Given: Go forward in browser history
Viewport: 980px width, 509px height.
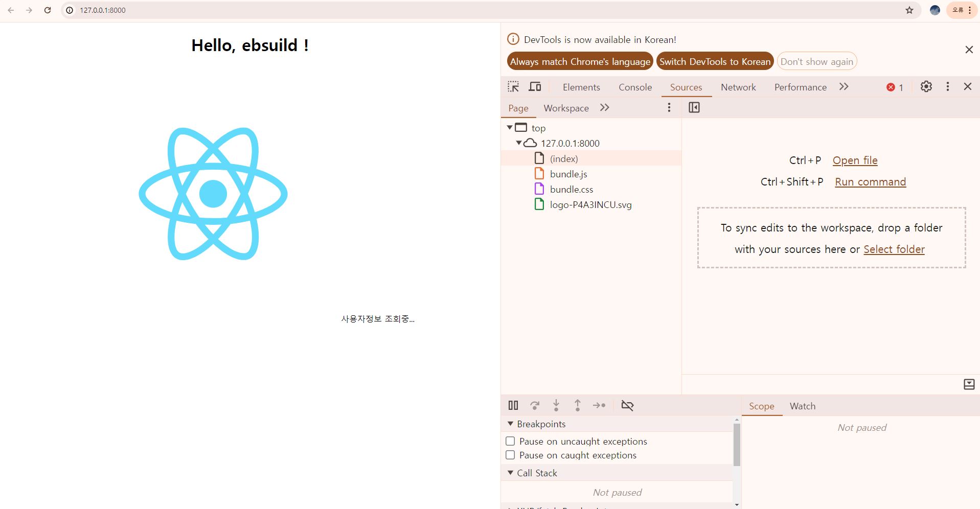Looking at the screenshot, I should 29,10.
